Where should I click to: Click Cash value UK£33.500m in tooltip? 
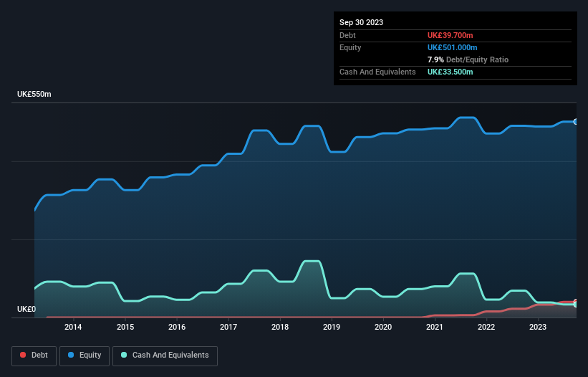(450, 72)
